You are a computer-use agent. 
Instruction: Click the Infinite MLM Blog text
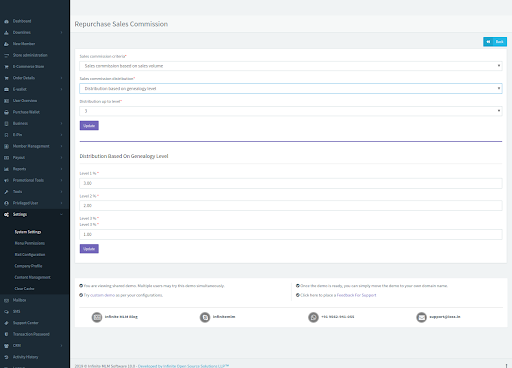(x=121, y=317)
